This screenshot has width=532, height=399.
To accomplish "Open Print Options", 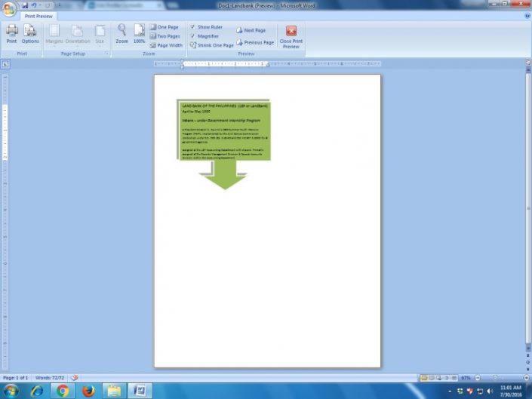I will [x=30, y=34].
